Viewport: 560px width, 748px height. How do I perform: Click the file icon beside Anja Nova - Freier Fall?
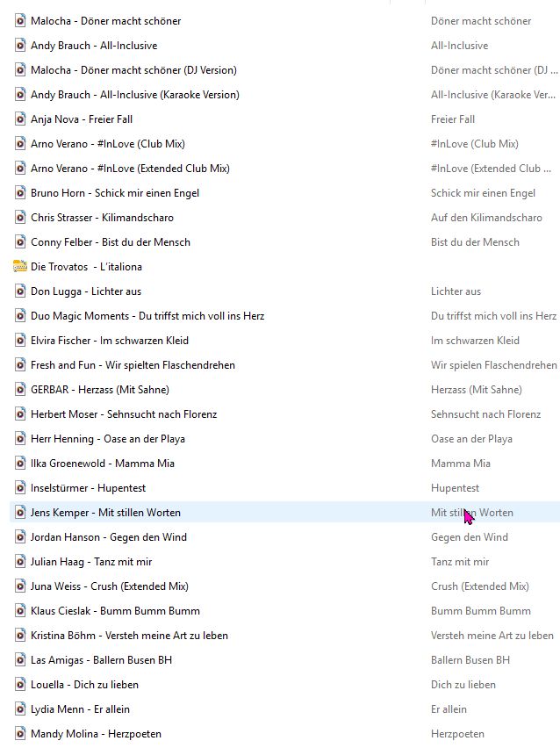[20, 119]
